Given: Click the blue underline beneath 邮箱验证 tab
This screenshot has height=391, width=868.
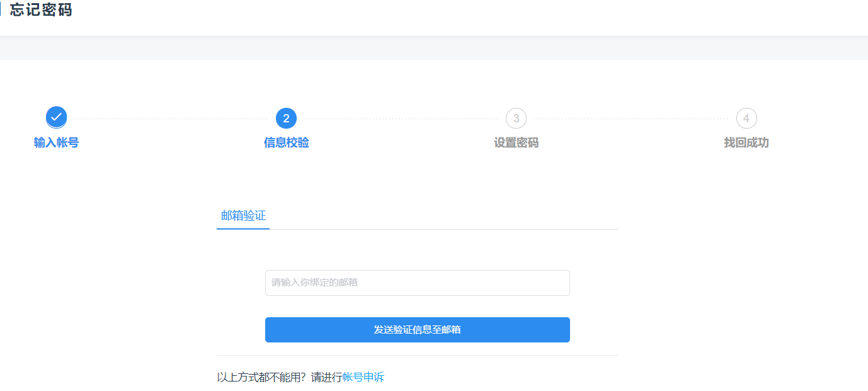Looking at the screenshot, I should click(x=243, y=228).
